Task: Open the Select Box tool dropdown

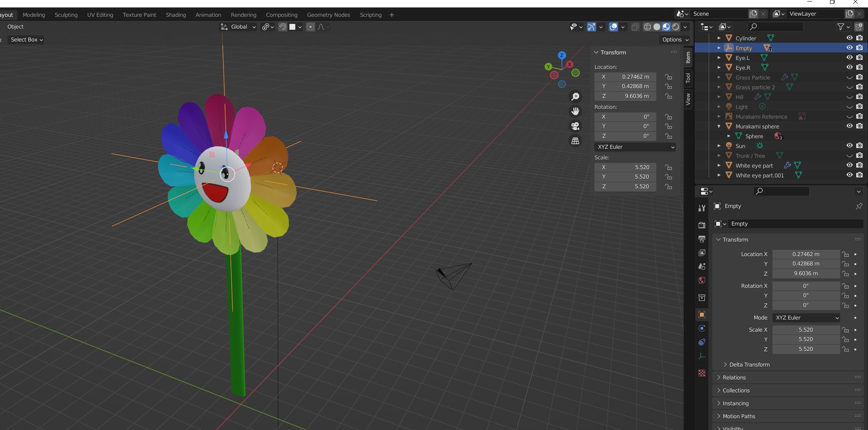Action: pyautogui.click(x=26, y=40)
